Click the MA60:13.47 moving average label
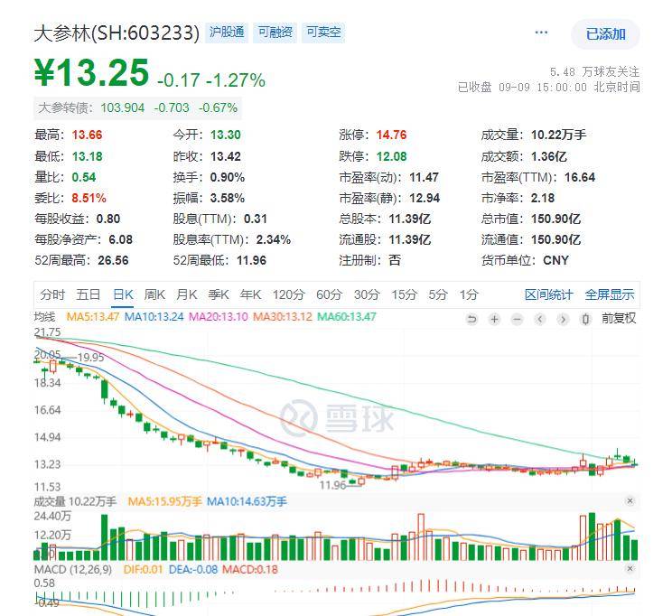Screen dimensions: 672x616 tap(346, 317)
